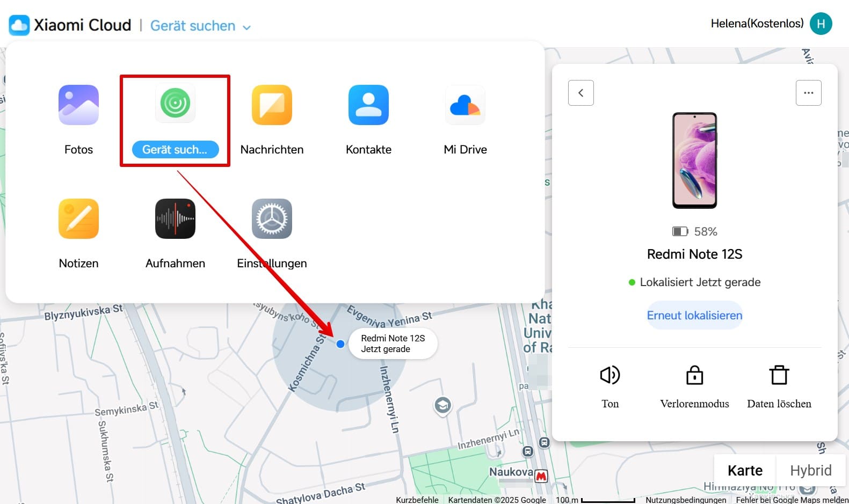The image size is (849, 504).
Task: Open the Nachrichten app icon
Action: tap(272, 105)
